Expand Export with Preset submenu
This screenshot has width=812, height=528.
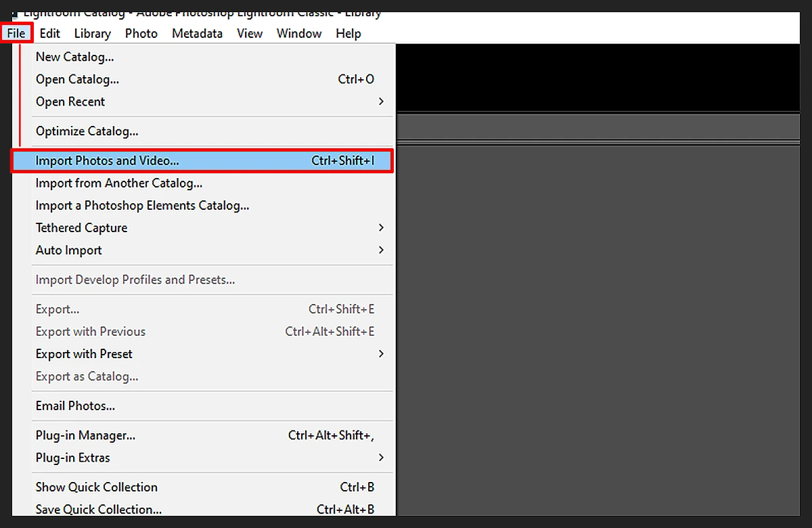84,354
